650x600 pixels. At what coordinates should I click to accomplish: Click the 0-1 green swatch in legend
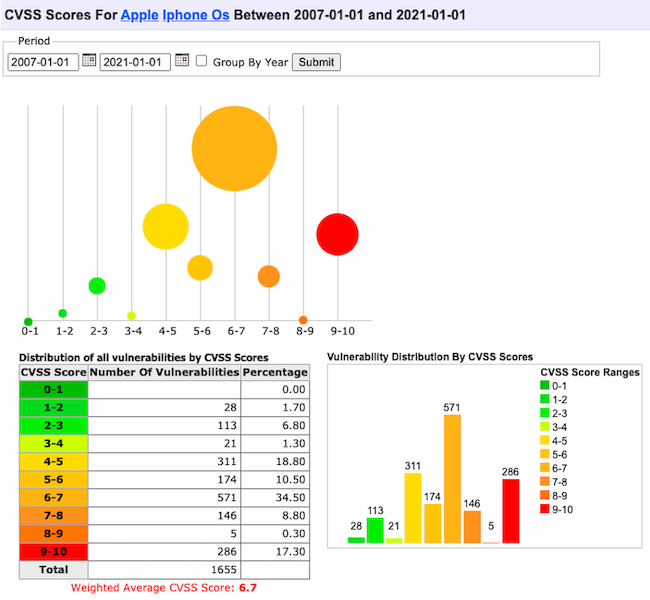(x=545, y=385)
